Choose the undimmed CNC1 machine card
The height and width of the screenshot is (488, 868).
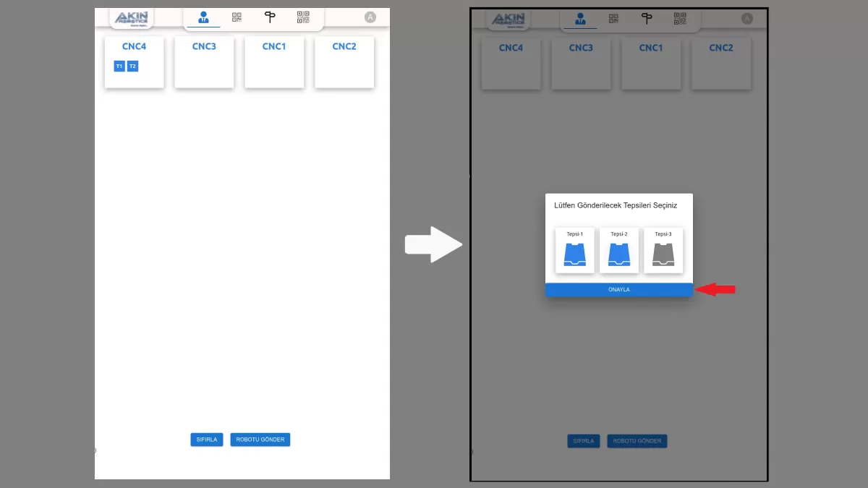click(x=274, y=62)
